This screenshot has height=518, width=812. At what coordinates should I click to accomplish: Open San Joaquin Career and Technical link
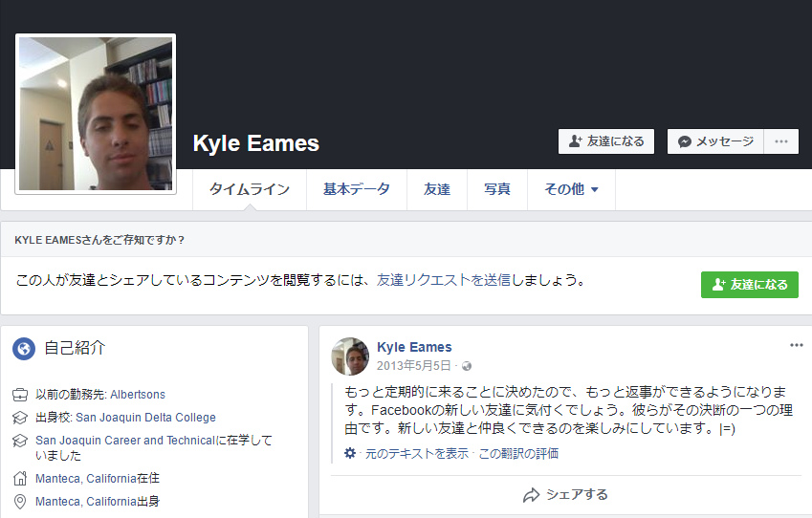(124, 441)
